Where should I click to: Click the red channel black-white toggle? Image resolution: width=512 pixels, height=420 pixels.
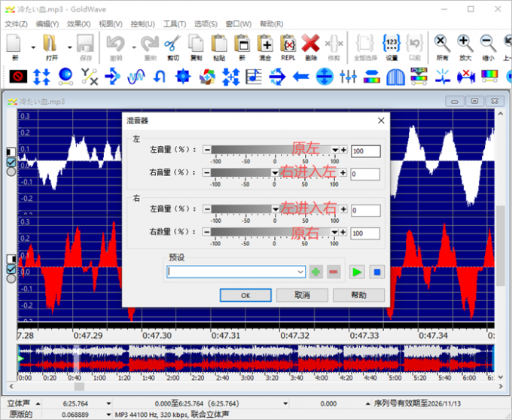point(11,259)
